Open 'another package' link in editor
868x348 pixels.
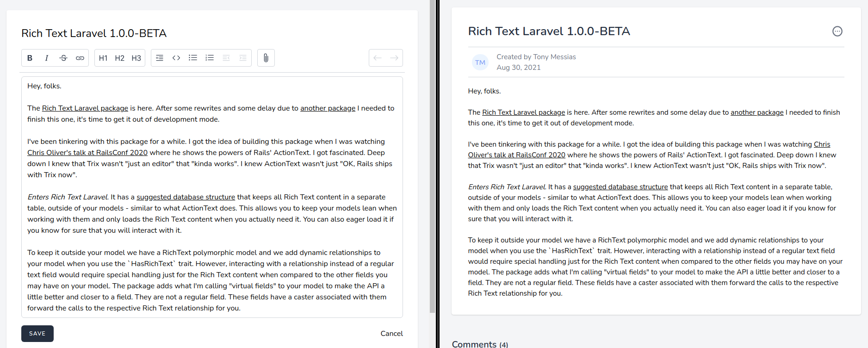pos(328,108)
